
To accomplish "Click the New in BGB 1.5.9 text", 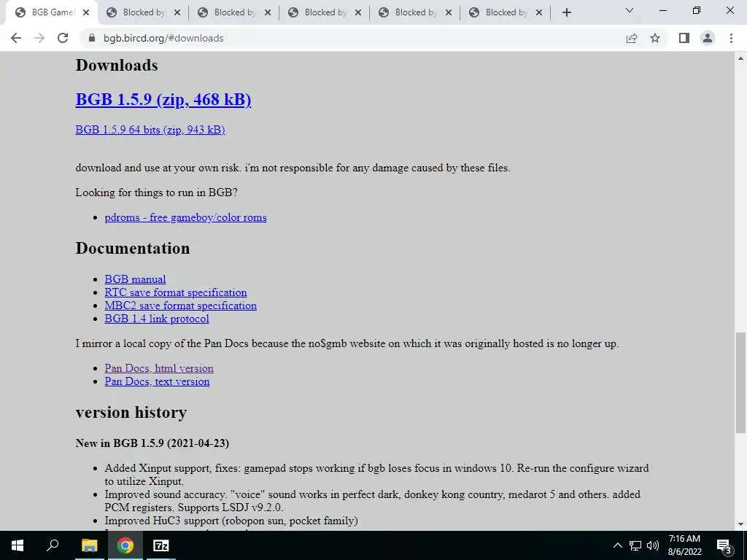I will point(152,443).
